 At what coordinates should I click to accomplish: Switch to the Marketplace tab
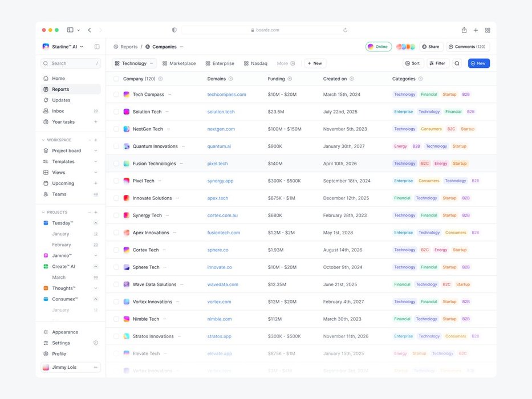[x=179, y=63]
